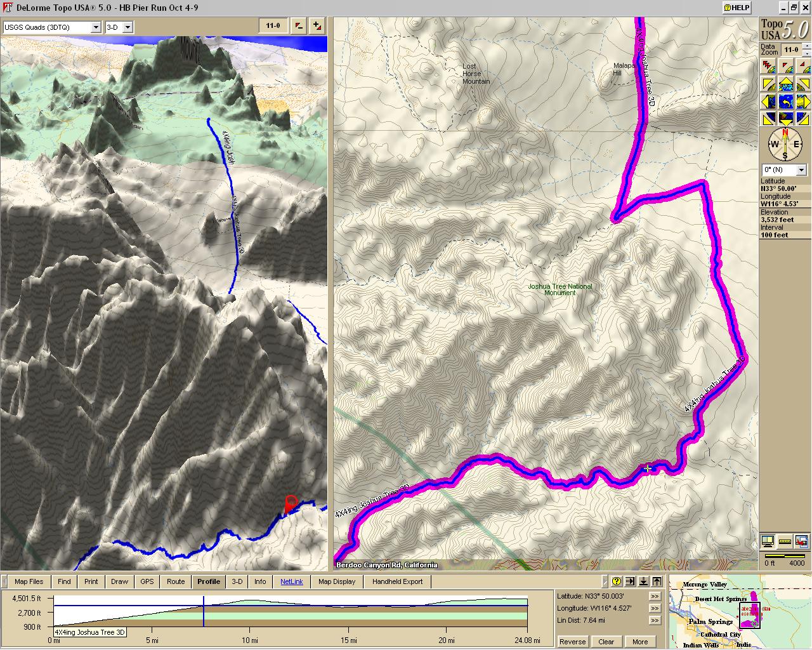
Task: Pan map west with left arrow
Action: coord(768,102)
